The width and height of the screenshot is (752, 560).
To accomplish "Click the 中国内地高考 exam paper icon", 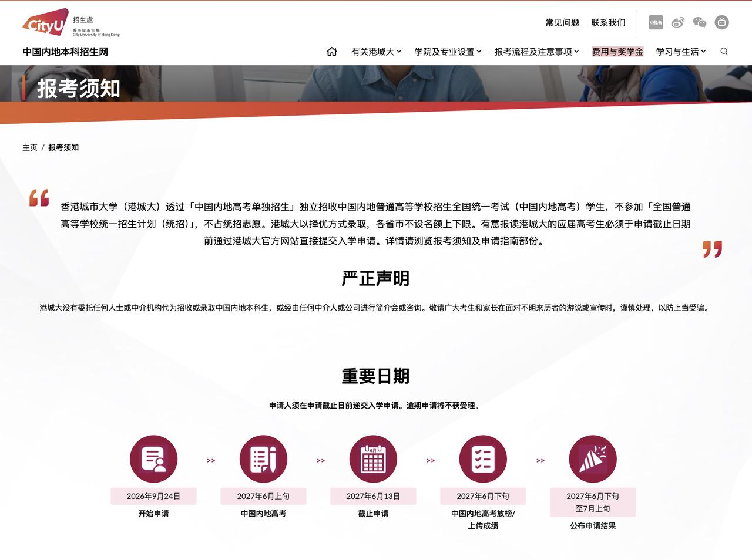I will tap(263, 459).
